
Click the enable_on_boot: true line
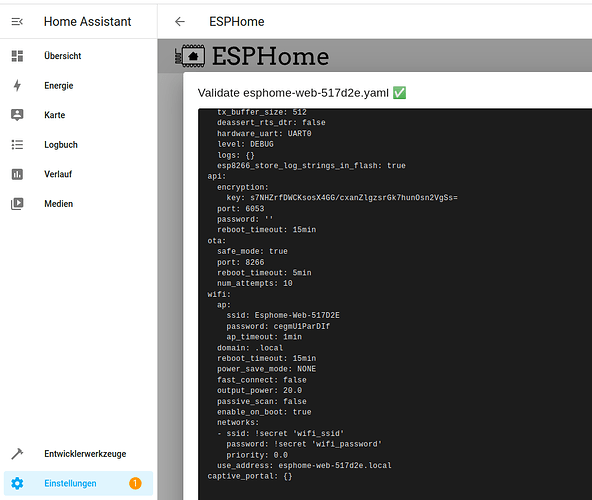click(264, 412)
